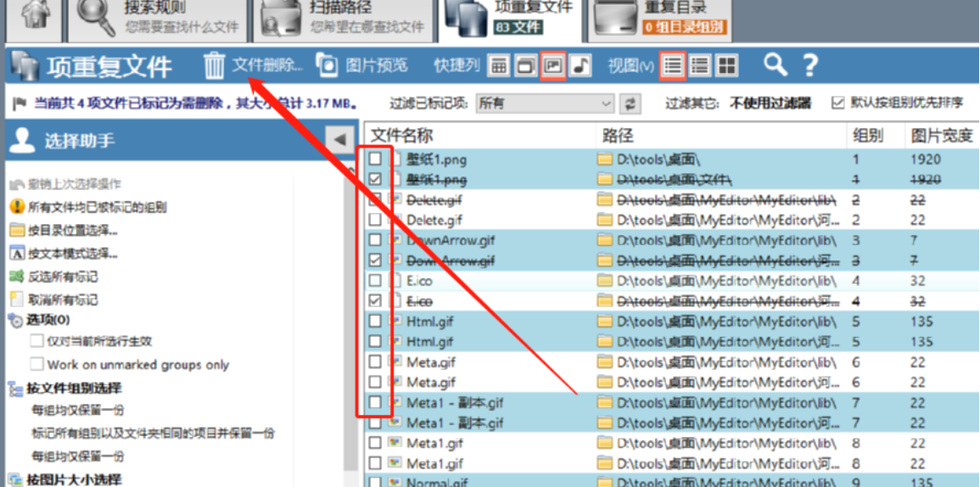
Task: Toggle the 默认按组别优先排序 checkbox
Action: (x=837, y=104)
